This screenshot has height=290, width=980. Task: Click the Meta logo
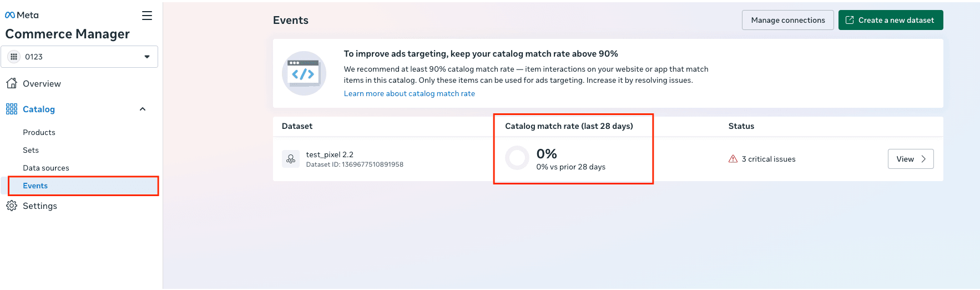22,15
